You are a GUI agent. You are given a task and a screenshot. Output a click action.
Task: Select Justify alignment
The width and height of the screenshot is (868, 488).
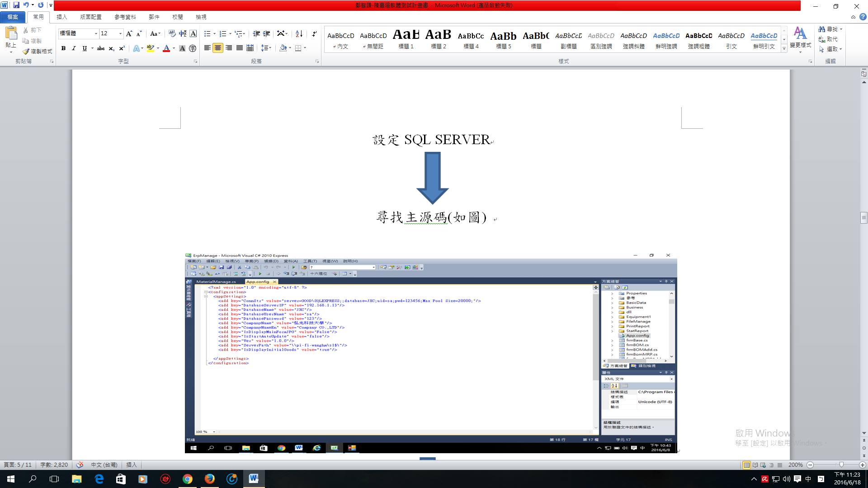[x=239, y=48]
